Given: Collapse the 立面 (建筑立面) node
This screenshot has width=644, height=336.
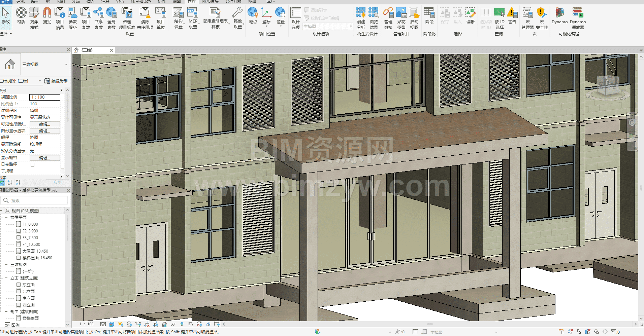Looking at the screenshot, I should 6,278.
